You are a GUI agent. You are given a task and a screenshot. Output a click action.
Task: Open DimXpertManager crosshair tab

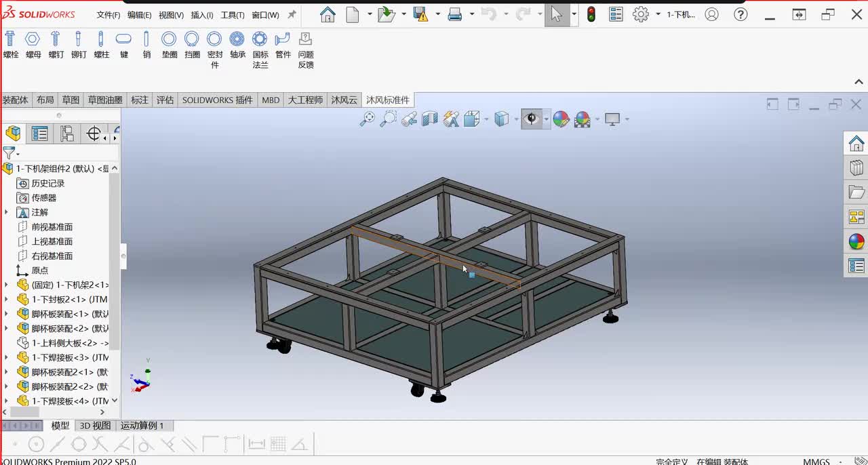coord(94,134)
